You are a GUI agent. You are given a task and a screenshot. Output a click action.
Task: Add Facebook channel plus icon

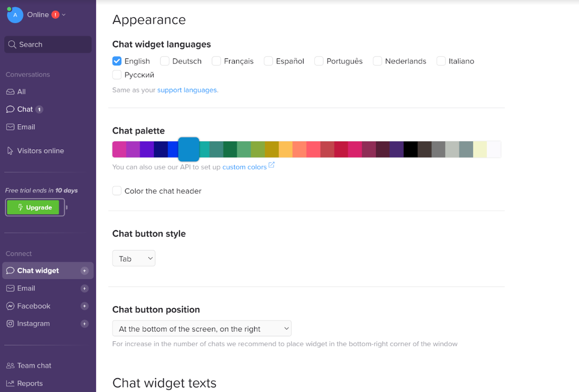point(84,306)
